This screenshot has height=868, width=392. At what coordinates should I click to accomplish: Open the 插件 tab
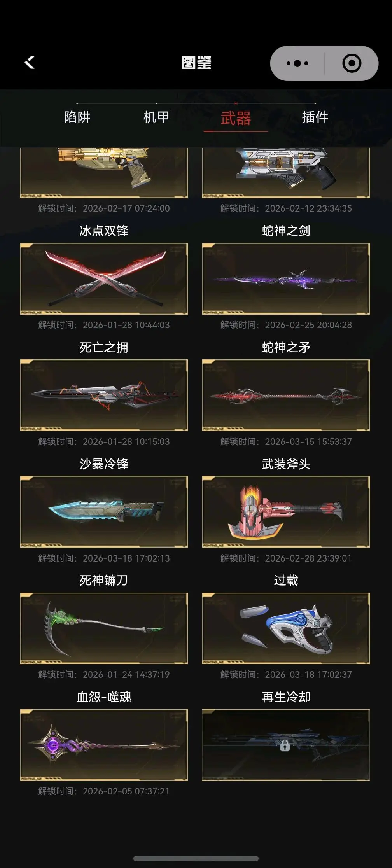[315, 117]
